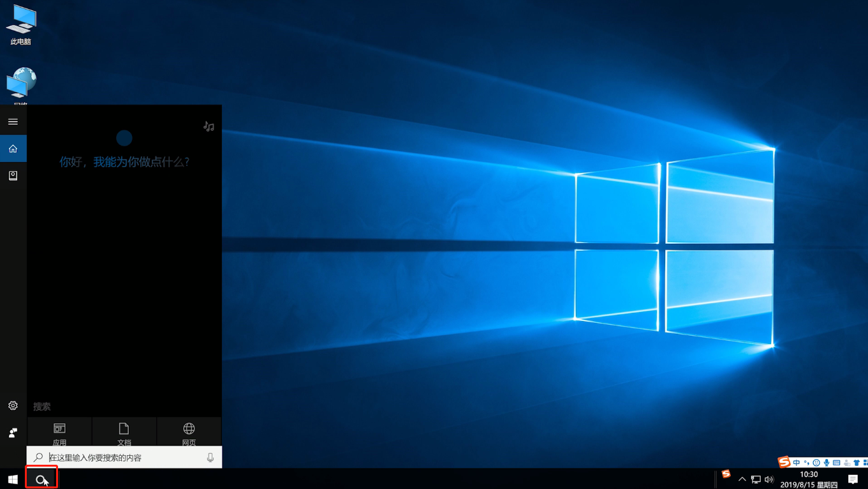Click the search box 在这里输入你要搜索的内容
This screenshot has width=868, height=489.
pos(124,457)
